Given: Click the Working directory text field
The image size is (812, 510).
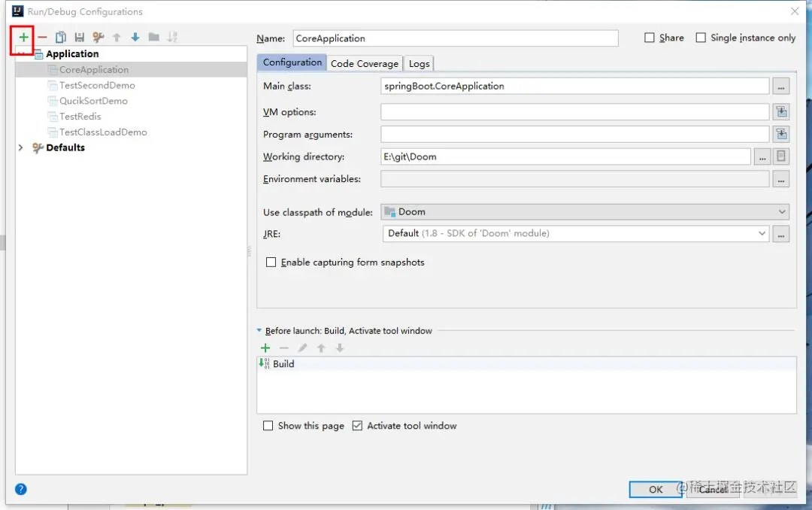Looking at the screenshot, I should pos(565,156).
